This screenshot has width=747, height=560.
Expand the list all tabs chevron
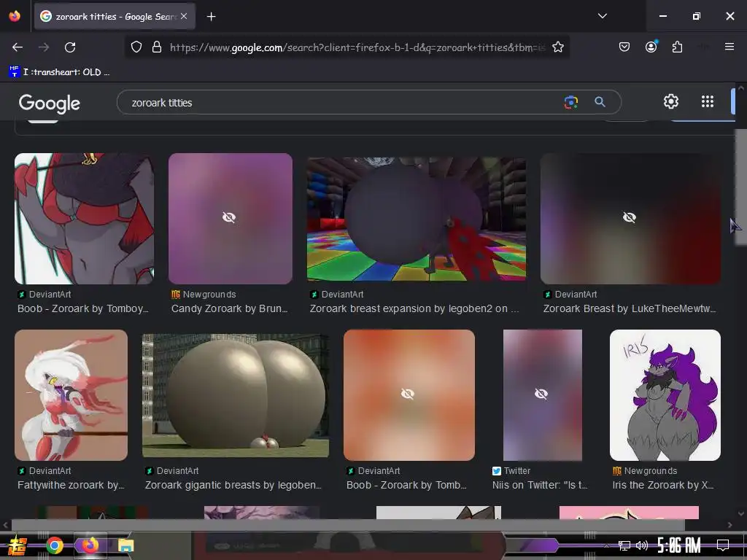tap(602, 16)
